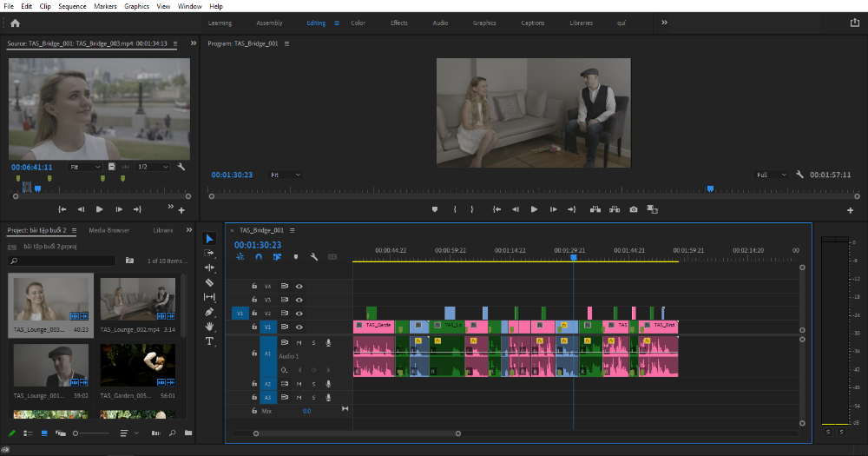Toggle V1 track output eye
The height and width of the screenshot is (456, 868).
tap(299, 327)
